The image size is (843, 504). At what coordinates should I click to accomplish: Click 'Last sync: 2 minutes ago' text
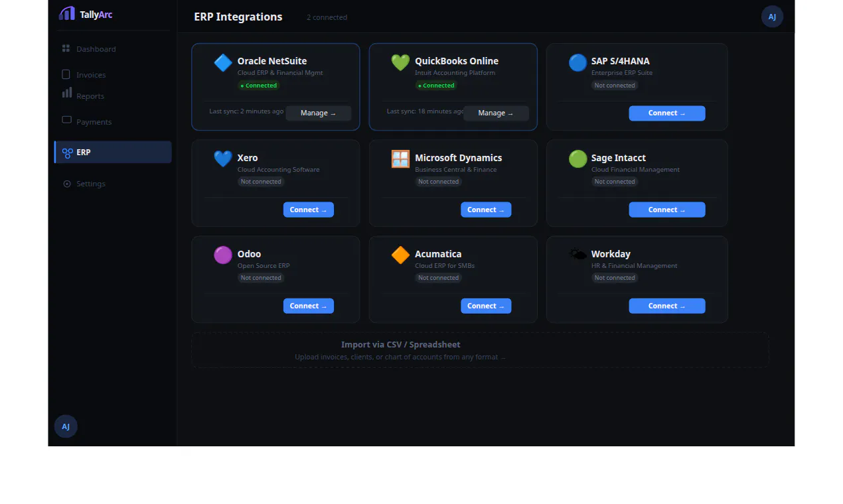(x=246, y=111)
